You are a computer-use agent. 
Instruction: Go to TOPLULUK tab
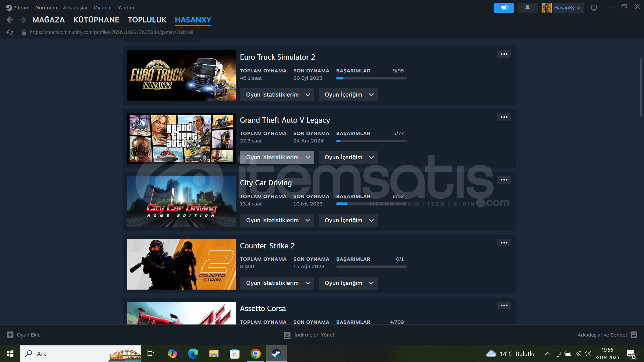[147, 20]
